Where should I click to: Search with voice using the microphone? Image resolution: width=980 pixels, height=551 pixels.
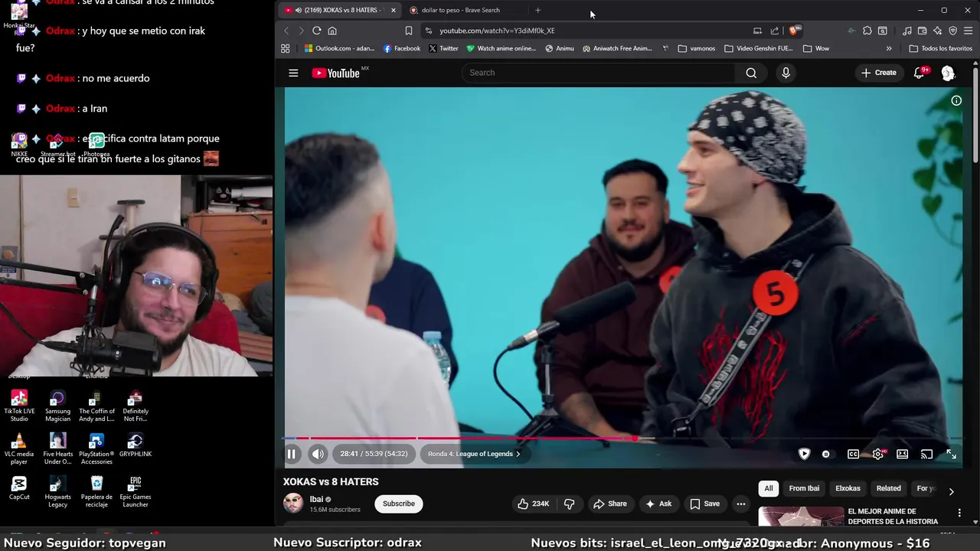click(x=786, y=73)
